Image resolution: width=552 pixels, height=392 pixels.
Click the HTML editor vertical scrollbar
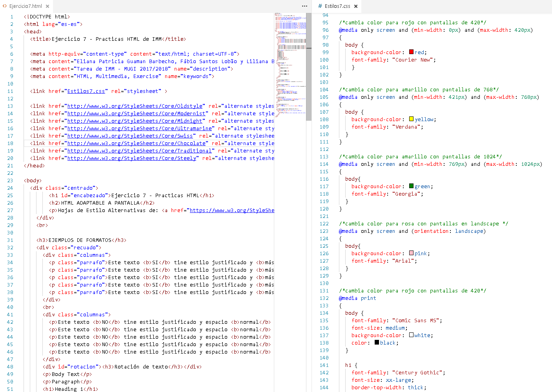click(309, 67)
